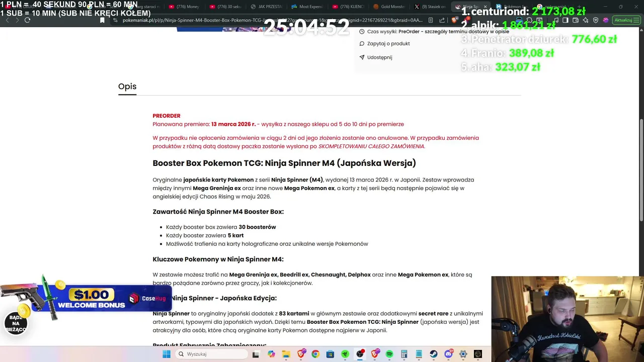
Task: Open Leo AI sparkle icon
Action: [x=586, y=20]
